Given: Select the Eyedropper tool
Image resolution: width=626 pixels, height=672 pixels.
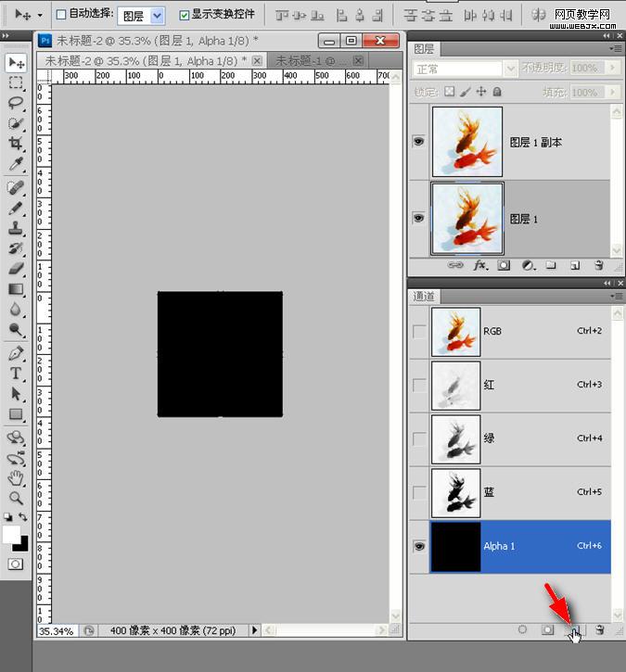Looking at the screenshot, I should tap(17, 164).
